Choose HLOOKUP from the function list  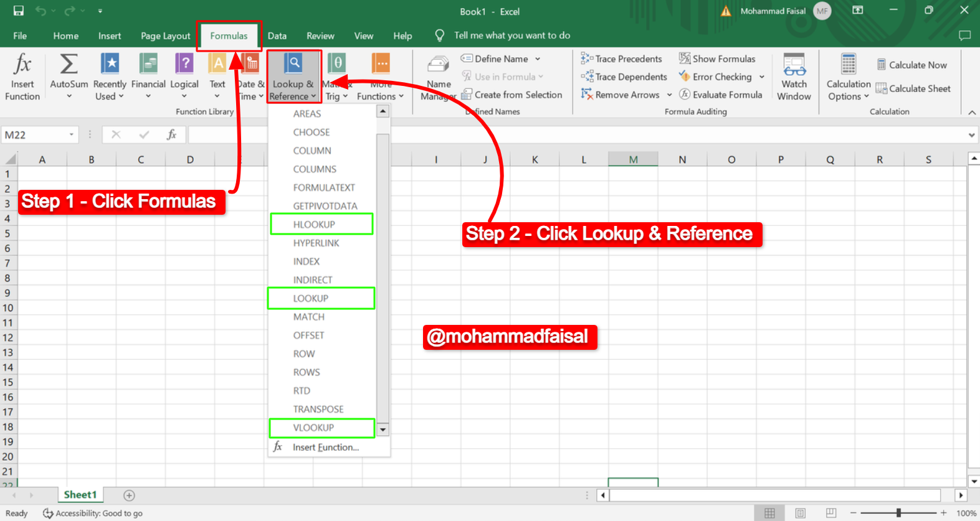point(321,224)
